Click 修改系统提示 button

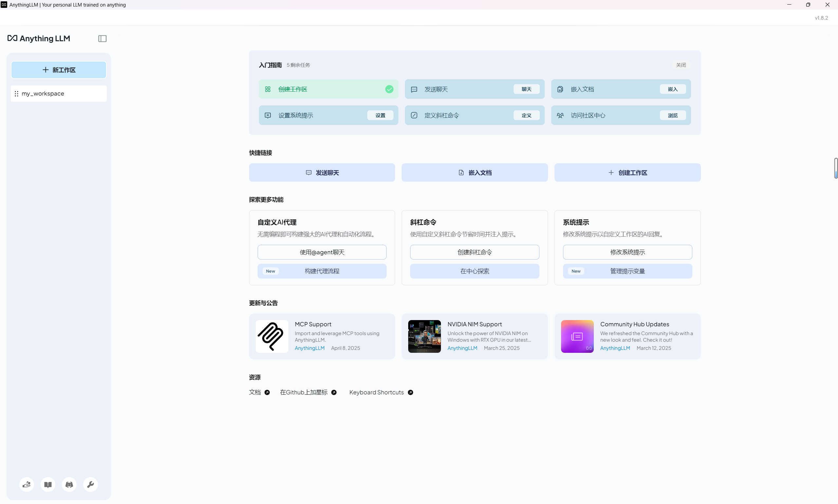click(628, 252)
